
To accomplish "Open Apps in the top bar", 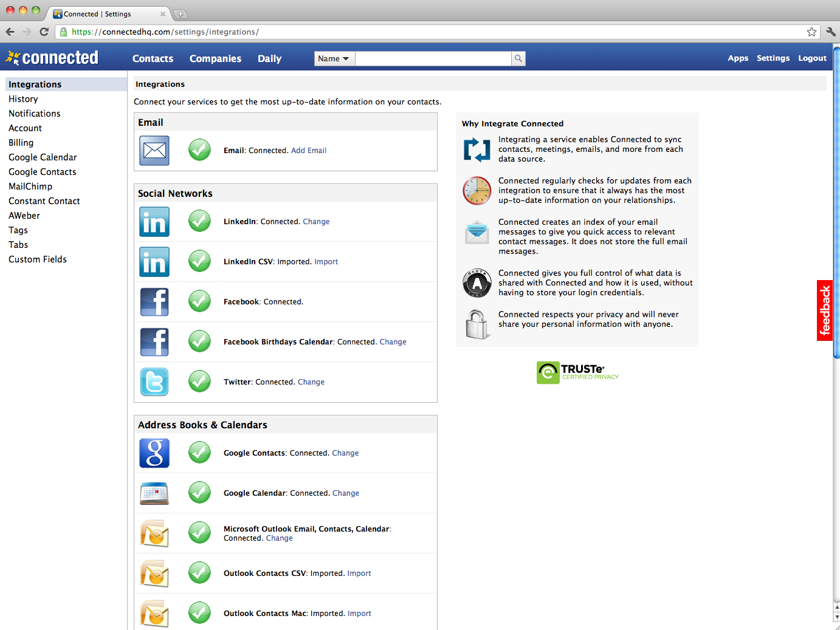I will click(x=738, y=58).
